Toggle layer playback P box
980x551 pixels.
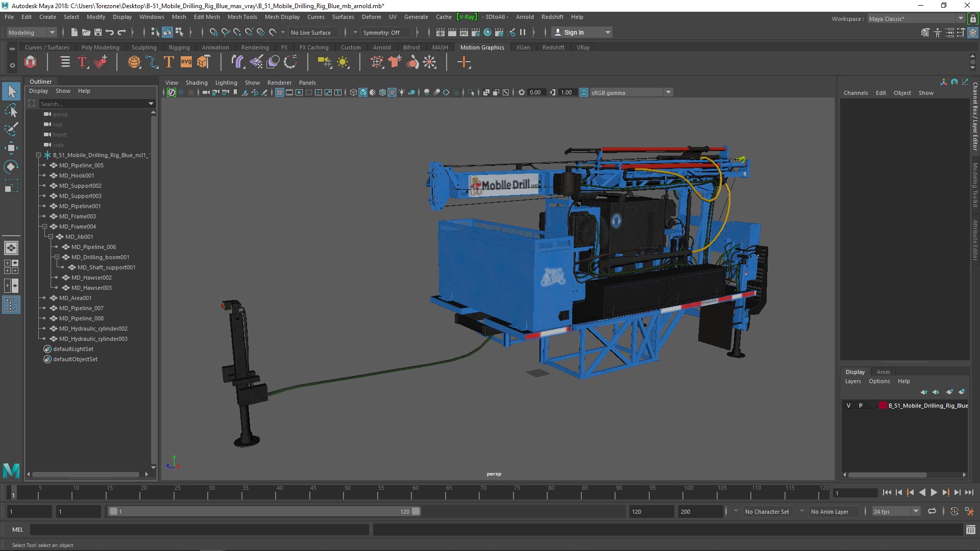(861, 406)
